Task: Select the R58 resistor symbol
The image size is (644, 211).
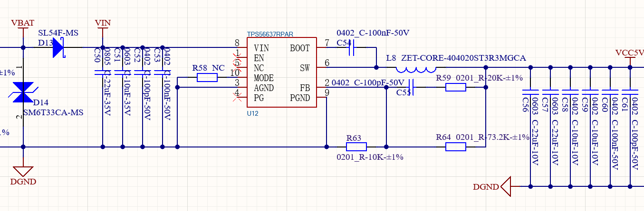Action: [x=207, y=77]
